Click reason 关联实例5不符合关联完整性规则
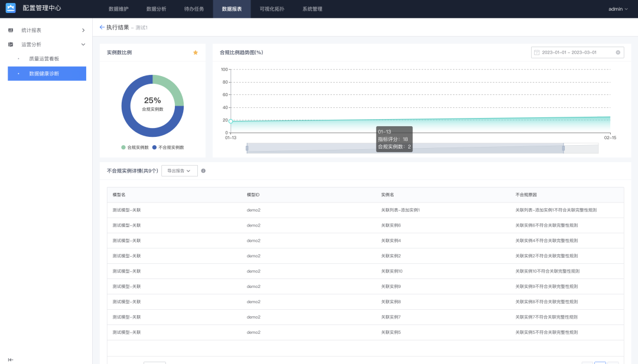The height and width of the screenshot is (364, 638). (x=546, y=333)
